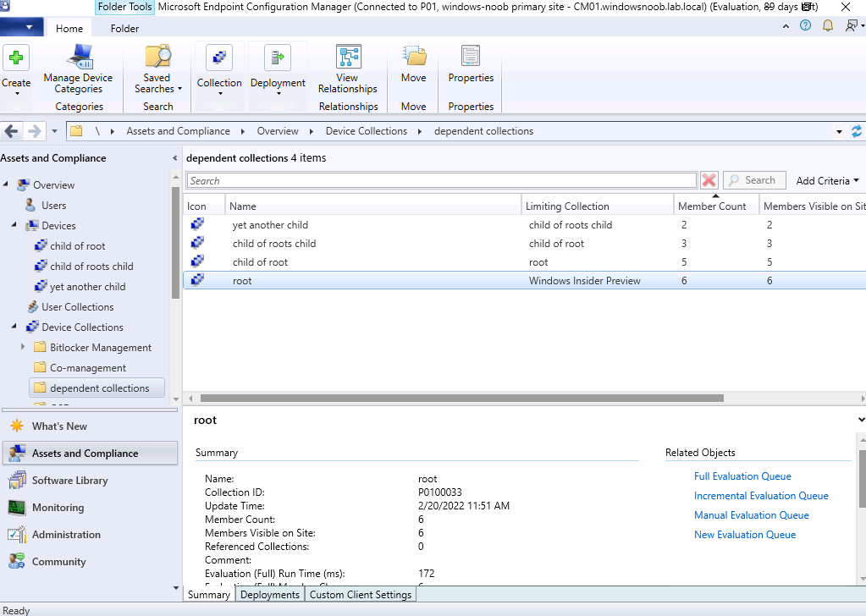Viewport: 866px width, 616px height.
Task: Open the Deployments tab
Action: tap(270, 595)
